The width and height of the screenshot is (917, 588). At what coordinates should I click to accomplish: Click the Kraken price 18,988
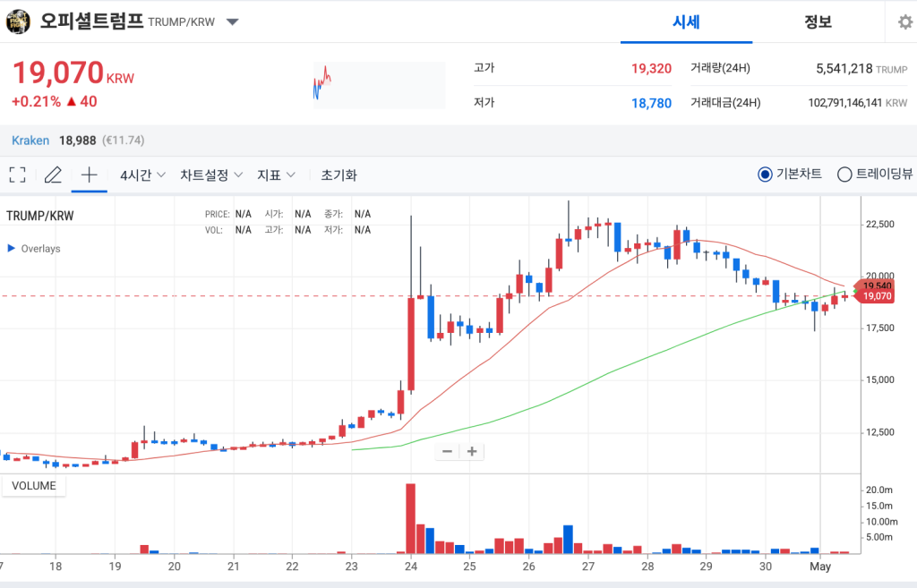click(77, 141)
